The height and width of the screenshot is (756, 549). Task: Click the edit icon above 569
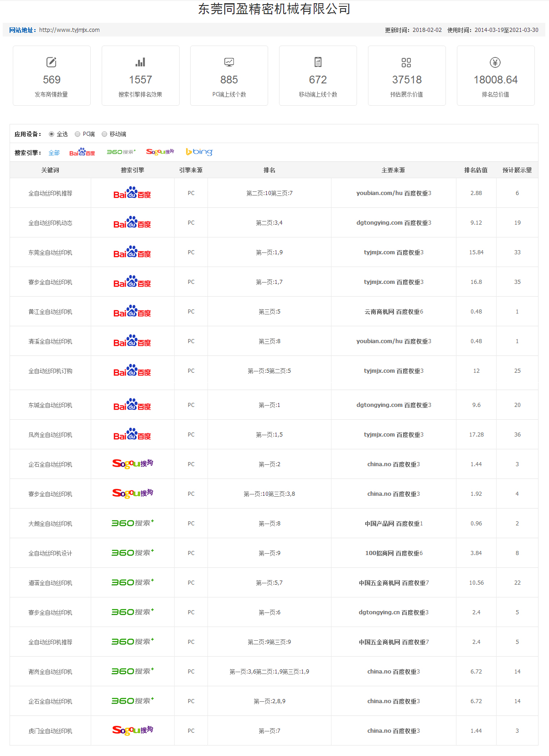point(52,62)
